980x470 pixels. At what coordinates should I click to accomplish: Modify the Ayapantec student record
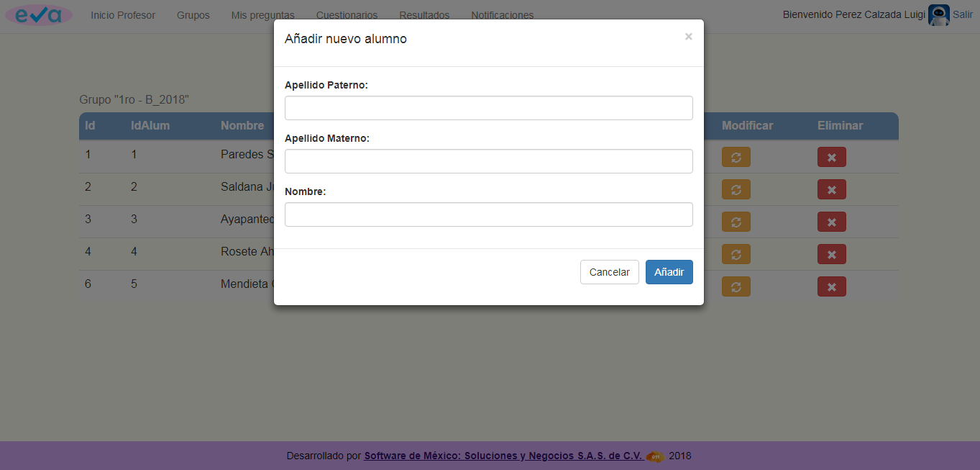coord(736,221)
